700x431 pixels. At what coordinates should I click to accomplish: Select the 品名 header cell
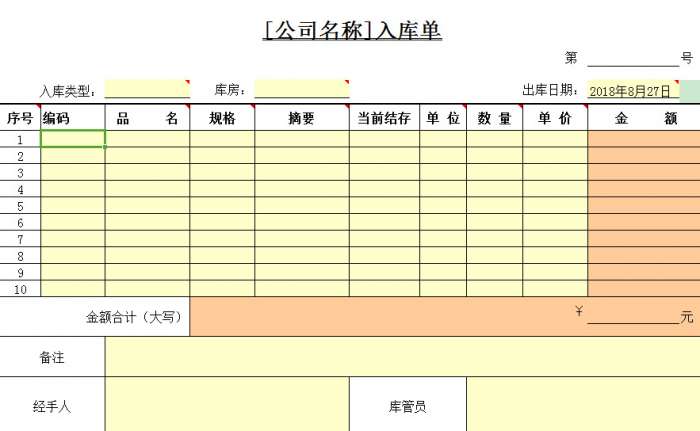tap(147, 118)
